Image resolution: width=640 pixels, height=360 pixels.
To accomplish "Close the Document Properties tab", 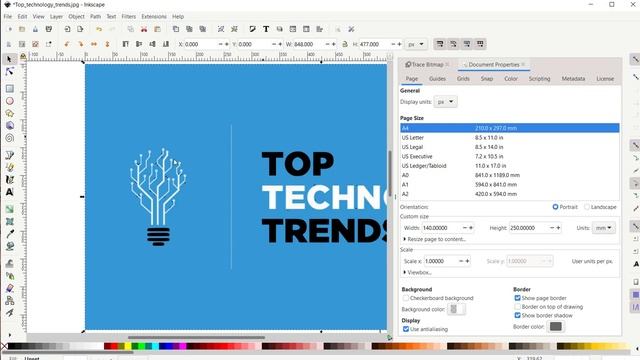I will pyautogui.click(x=523, y=64).
